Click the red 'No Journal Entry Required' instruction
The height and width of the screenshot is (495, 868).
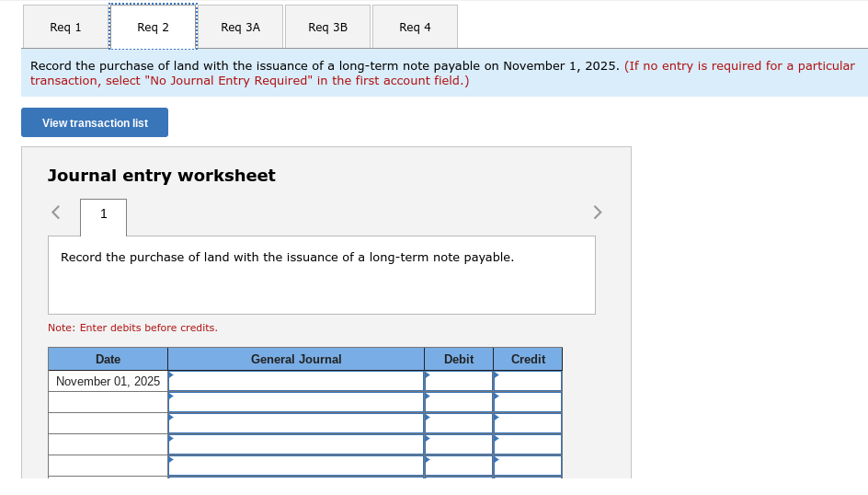click(x=442, y=73)
